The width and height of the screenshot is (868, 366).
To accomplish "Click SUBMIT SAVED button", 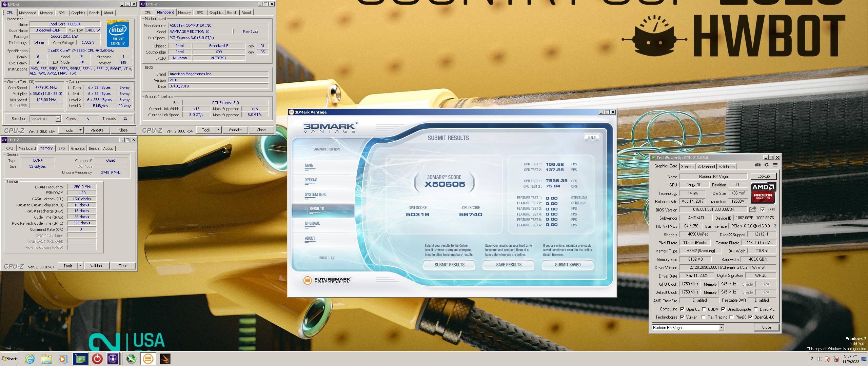I will 568,265.
